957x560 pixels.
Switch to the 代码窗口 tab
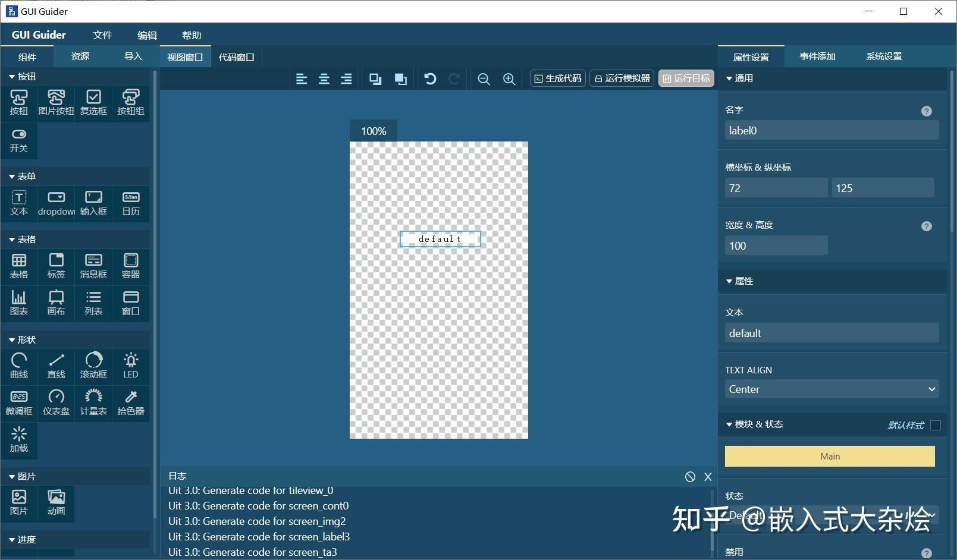point(237,56)
